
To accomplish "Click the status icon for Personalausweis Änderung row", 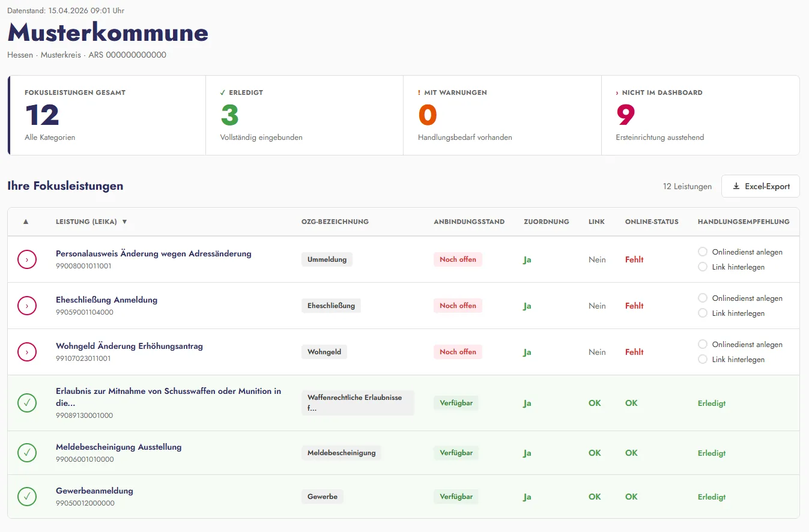I will tap(26, 259).
